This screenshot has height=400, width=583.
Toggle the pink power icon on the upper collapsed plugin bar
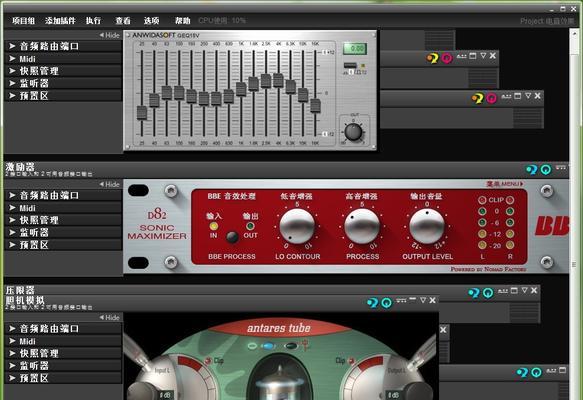447,58
